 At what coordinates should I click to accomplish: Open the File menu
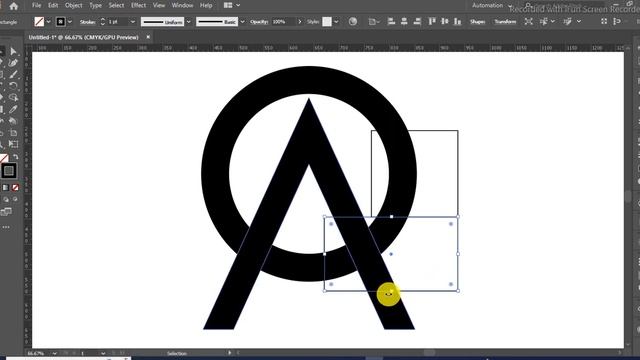pos(36,5)
